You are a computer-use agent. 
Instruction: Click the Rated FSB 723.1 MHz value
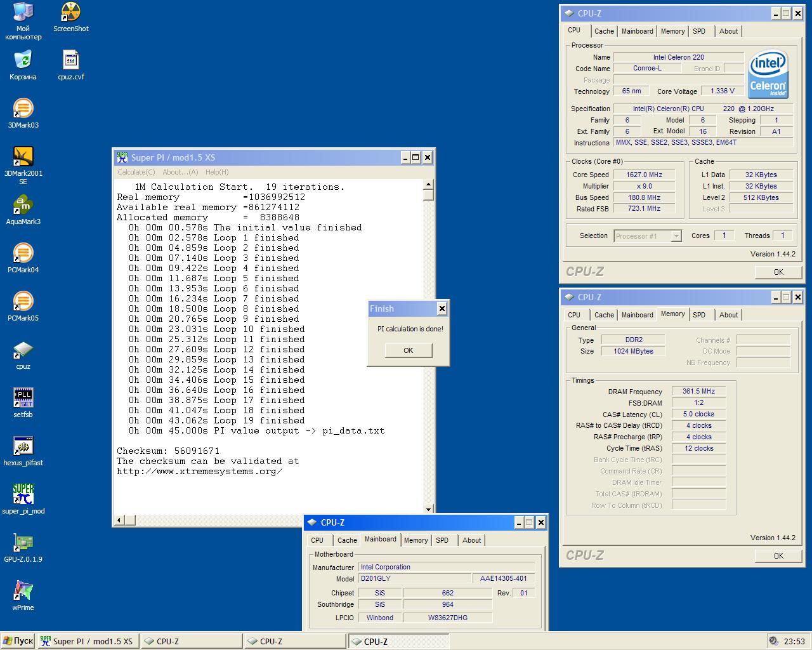click(644, 209)
